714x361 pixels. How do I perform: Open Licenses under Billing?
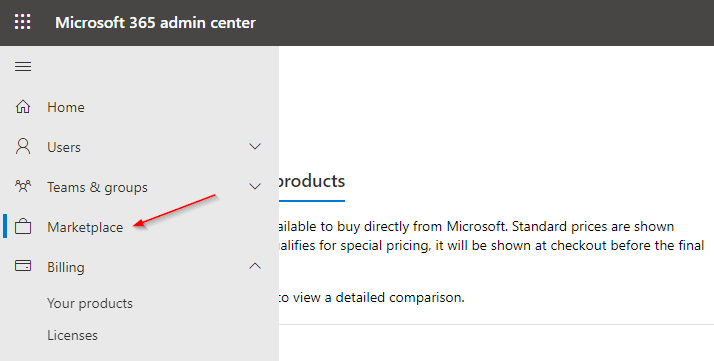click(x=72, y=336)
